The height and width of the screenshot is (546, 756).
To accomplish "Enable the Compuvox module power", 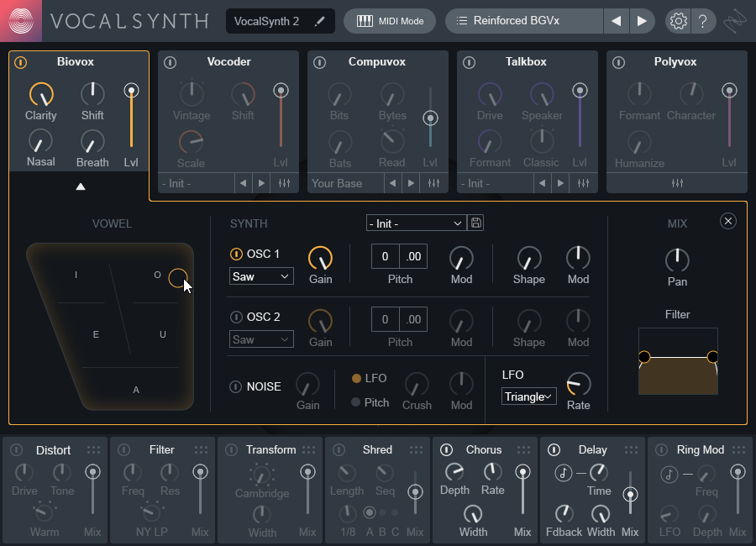I will pyautogui.click(x=319, y=62).
